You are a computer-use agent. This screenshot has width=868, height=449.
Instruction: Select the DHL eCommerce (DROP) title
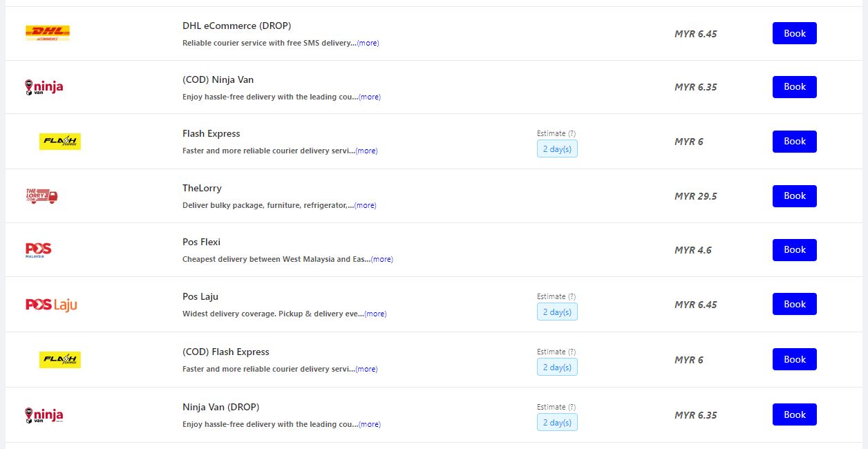pos(237,26)
